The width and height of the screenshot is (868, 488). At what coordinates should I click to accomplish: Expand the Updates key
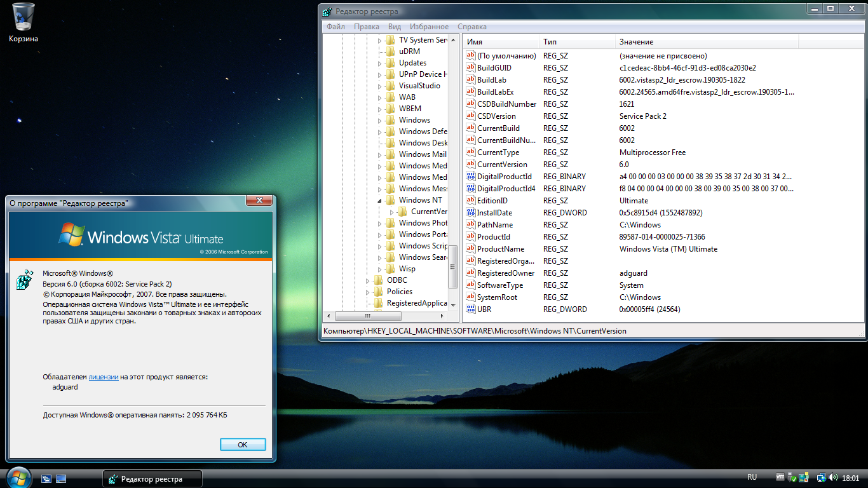click(x=380, y=63)
